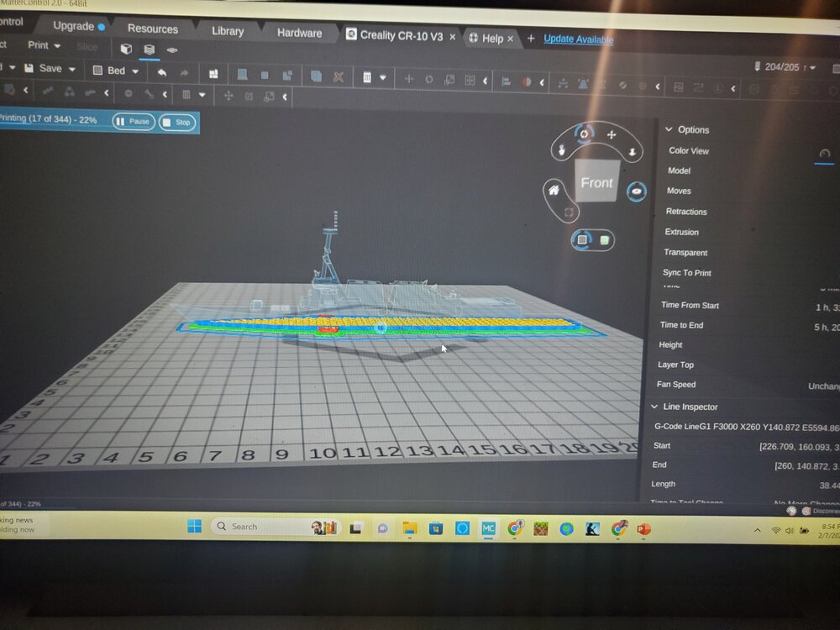
Task: Switch to the 3D model view icon
Action: [126, 49]
